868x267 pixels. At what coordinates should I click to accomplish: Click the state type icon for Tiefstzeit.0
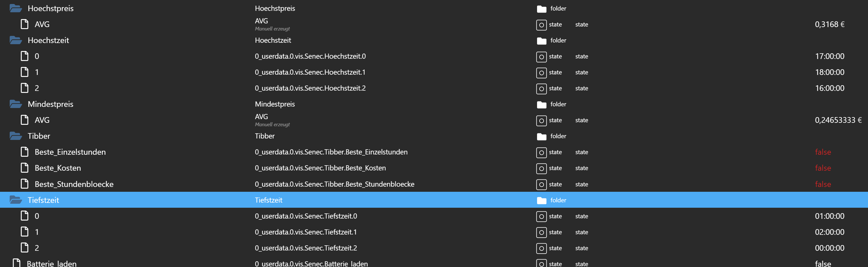click(541, 217)
